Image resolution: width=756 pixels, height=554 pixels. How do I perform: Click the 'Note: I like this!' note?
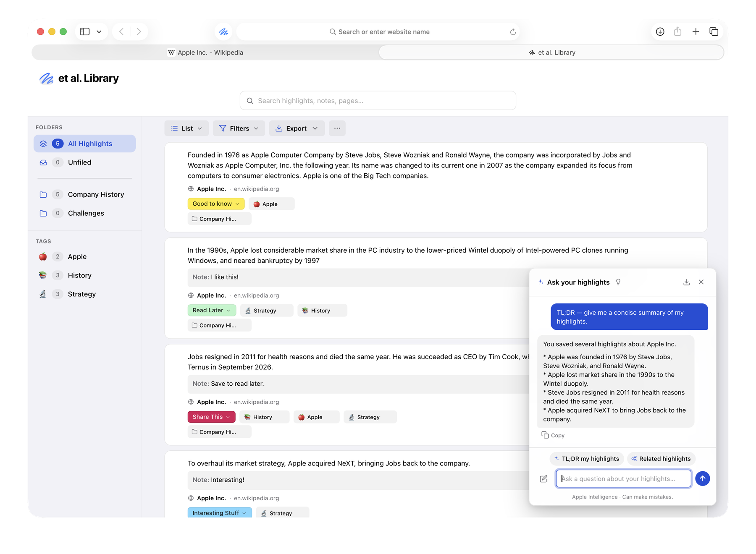point(358,277)
